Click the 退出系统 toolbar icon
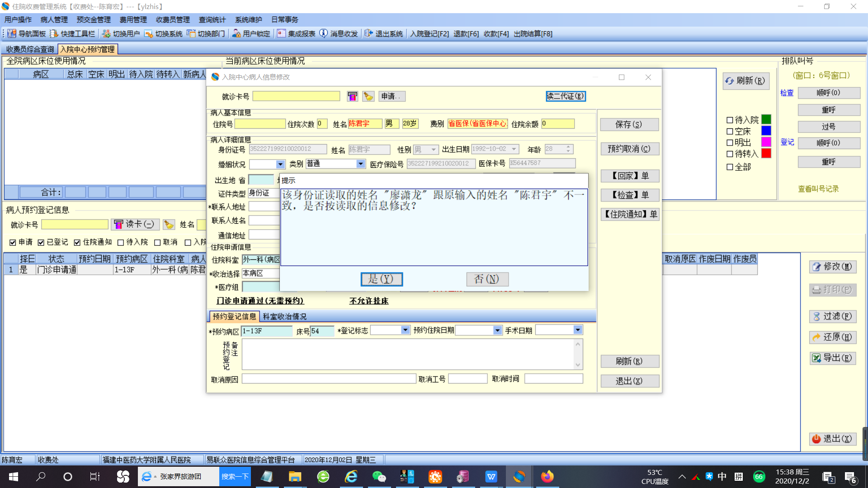 point(368,34)
